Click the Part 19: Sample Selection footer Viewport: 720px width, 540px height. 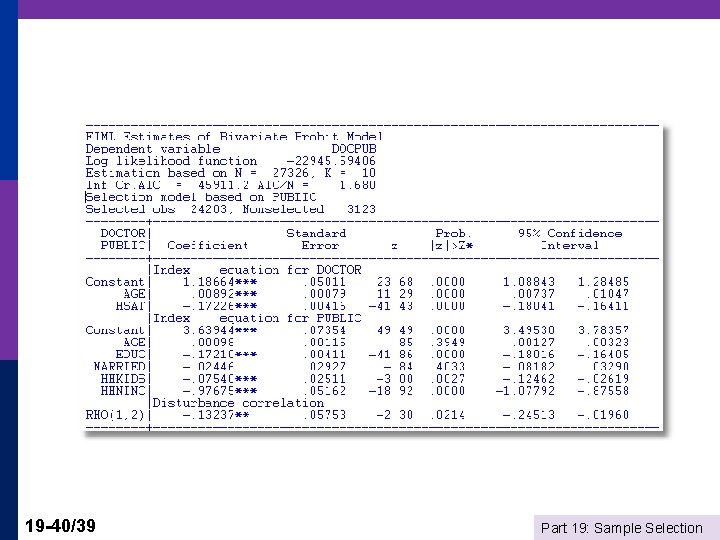[x=622, y=528]
